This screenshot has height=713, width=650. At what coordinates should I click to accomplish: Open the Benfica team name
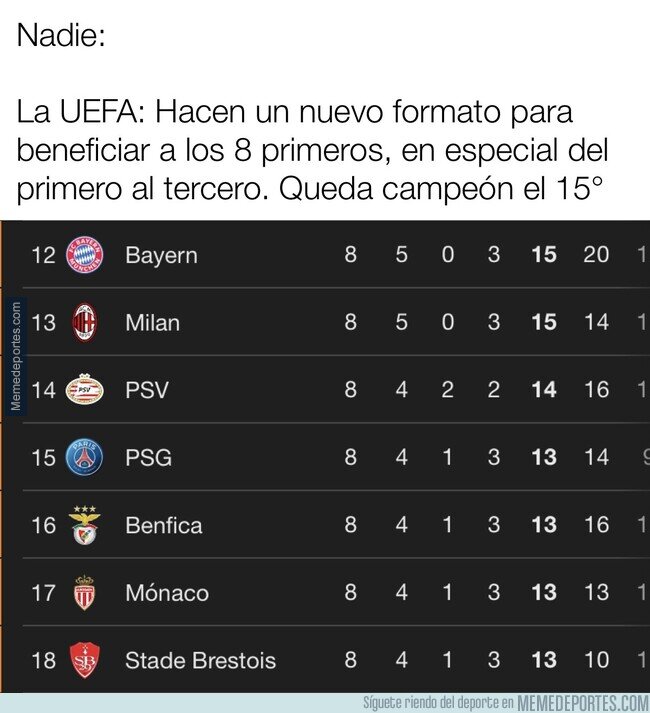163,525
